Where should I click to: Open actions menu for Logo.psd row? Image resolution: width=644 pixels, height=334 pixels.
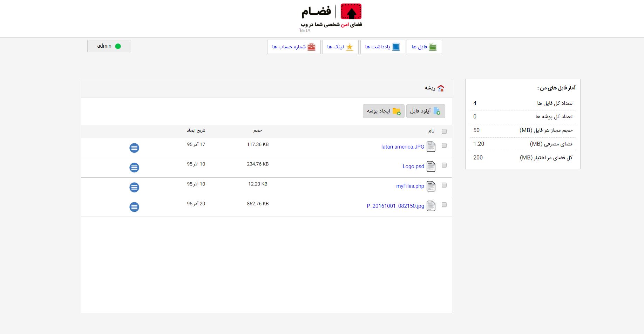tap(134, 168)
